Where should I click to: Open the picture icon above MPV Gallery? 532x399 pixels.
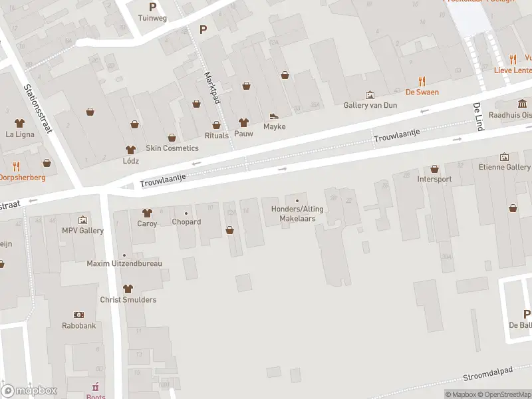point(82,221)
